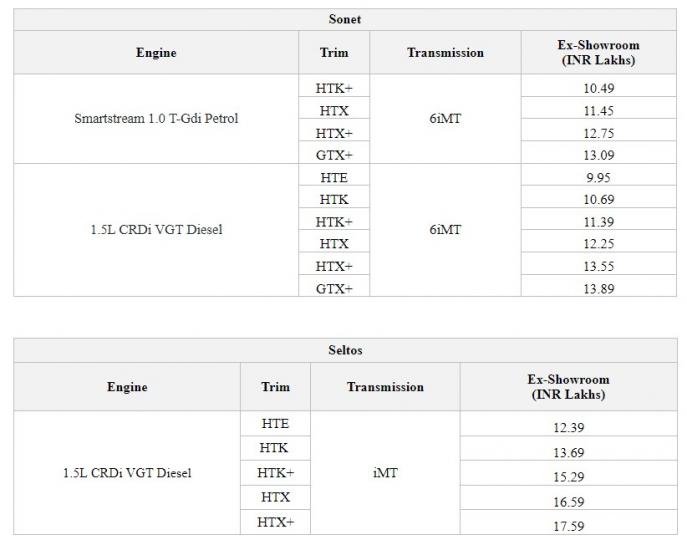Click the Sonet table title
The image size is (687, 540).
[345, 19]
